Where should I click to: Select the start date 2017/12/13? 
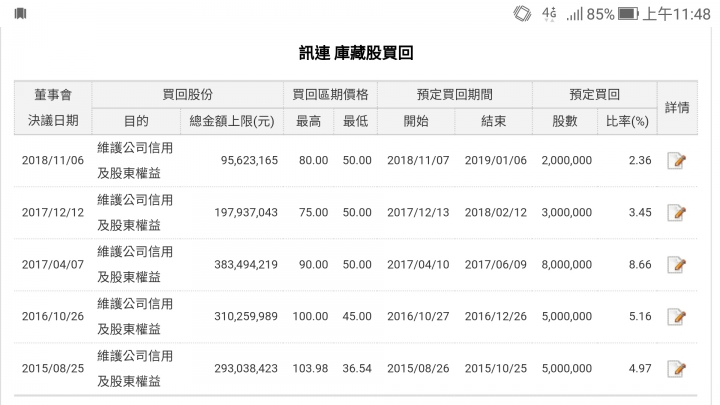pyautogui.click(x=418, y=213)
